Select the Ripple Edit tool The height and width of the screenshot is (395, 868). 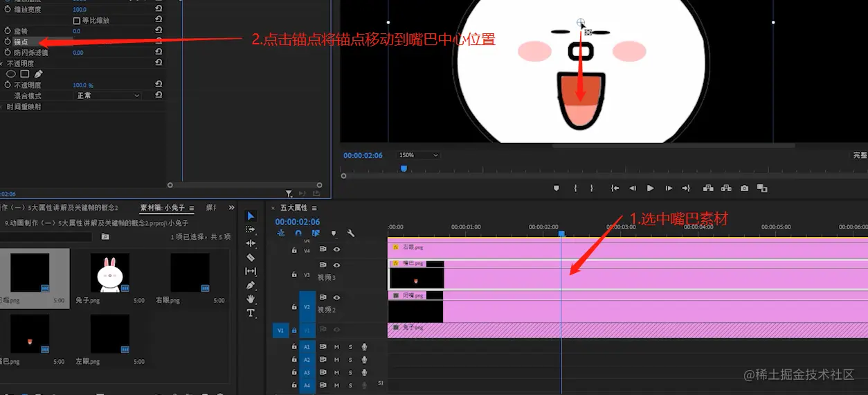point(251,244)
